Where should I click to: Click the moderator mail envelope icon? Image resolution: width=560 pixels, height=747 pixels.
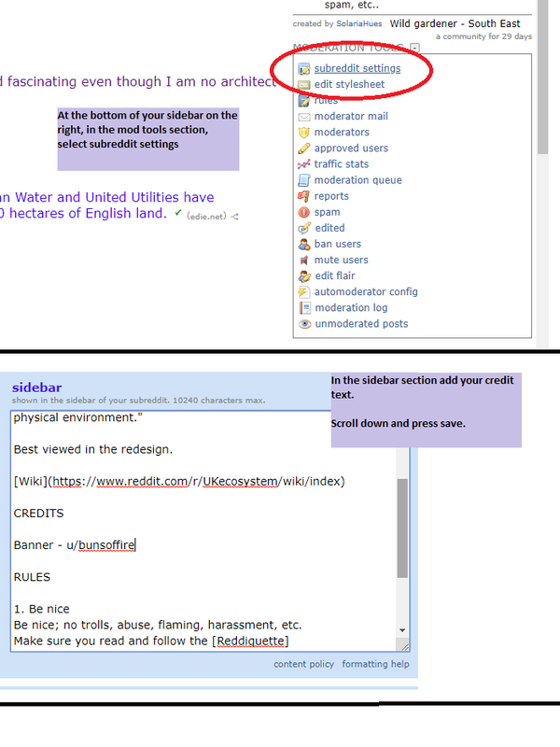tap(304, 117)
